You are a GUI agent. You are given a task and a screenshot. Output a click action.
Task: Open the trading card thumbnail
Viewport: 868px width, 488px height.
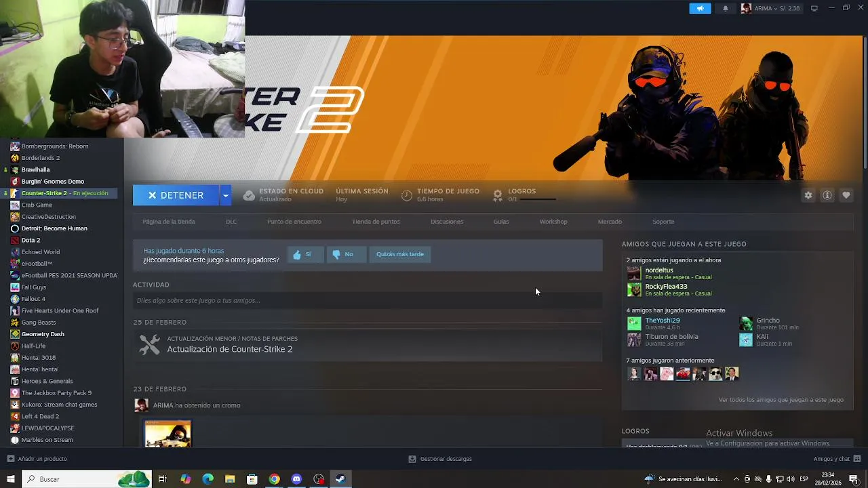point(167,434)
